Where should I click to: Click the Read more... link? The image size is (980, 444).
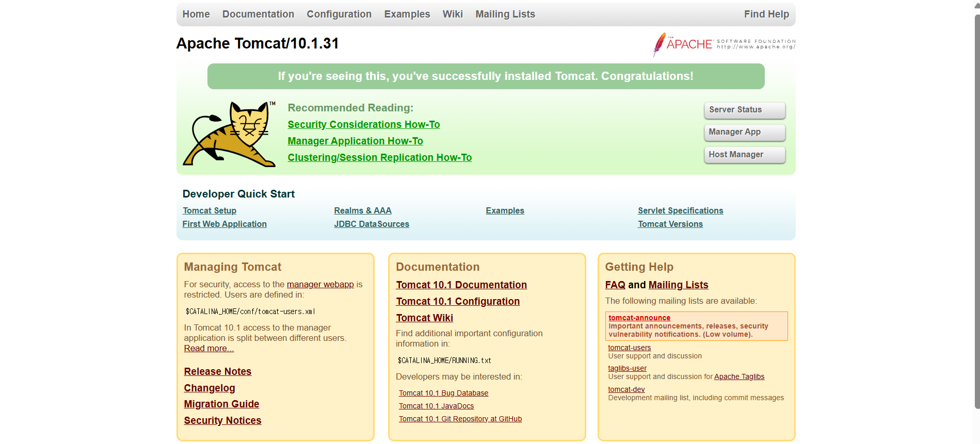point(209,348)
